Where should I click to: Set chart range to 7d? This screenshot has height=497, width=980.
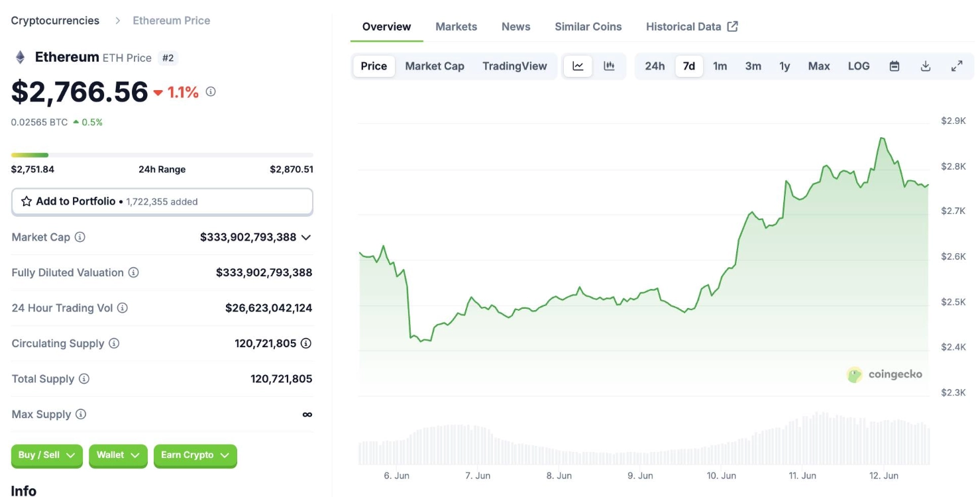[x=689, y=66]
